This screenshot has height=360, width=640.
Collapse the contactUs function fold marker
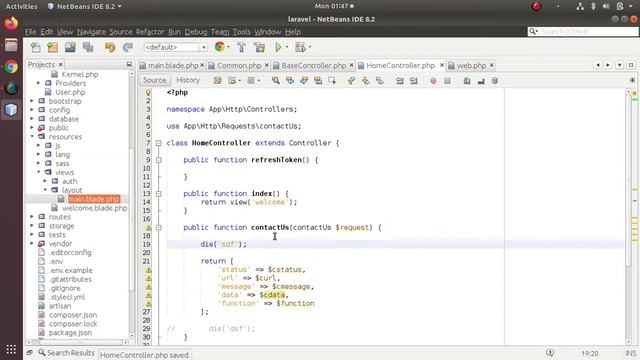click(158, 227)
